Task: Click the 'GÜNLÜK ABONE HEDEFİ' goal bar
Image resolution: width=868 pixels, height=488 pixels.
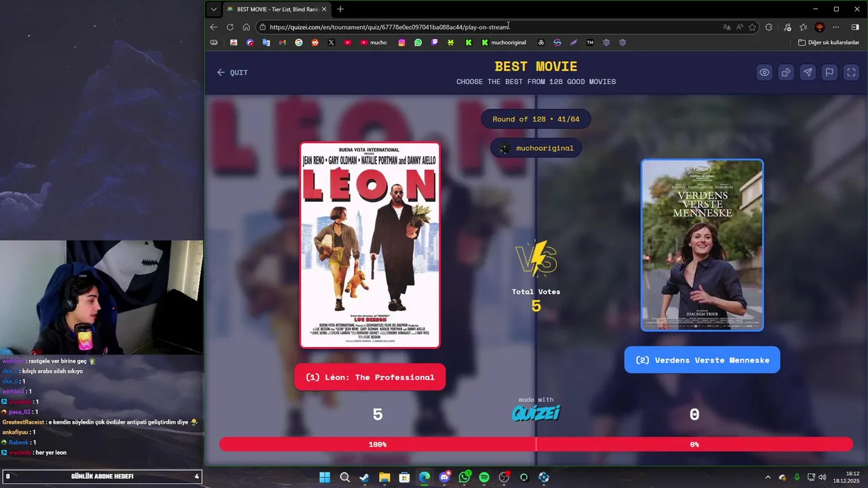Action: click(x=102, y=476)
